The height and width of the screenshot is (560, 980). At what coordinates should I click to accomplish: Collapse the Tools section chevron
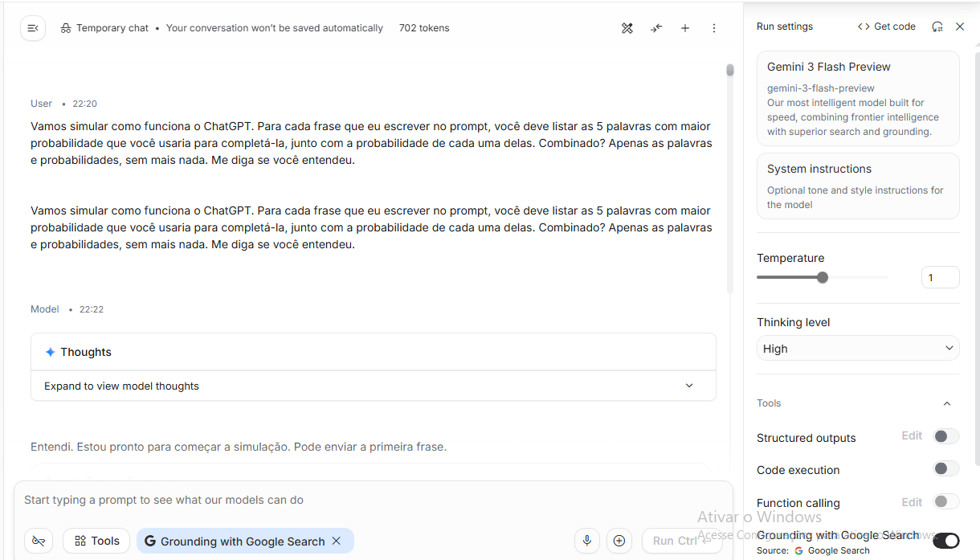[947, 403]
